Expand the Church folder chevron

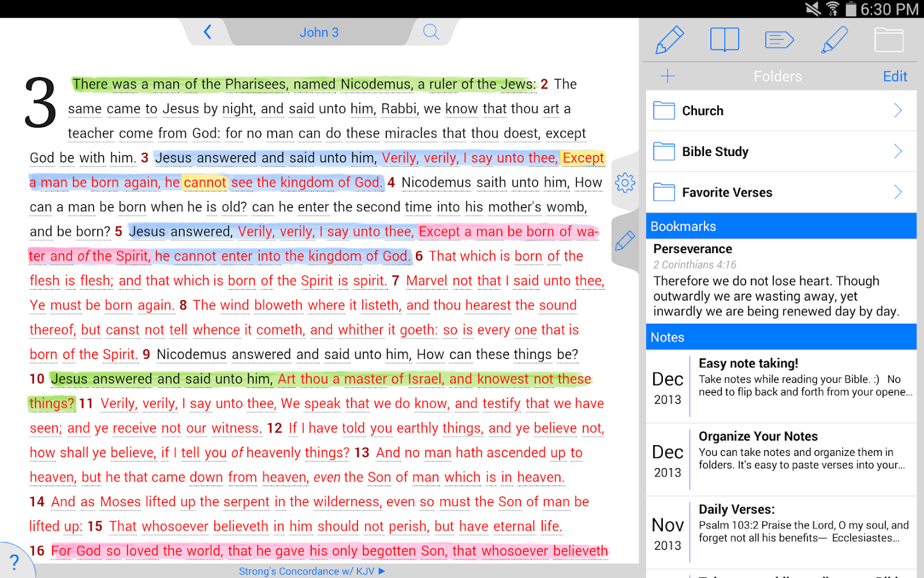pos(898,110)
